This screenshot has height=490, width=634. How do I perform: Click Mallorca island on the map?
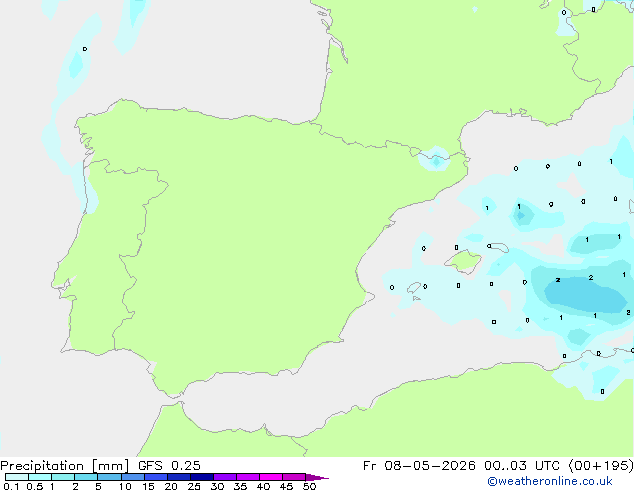pos(464,261)
